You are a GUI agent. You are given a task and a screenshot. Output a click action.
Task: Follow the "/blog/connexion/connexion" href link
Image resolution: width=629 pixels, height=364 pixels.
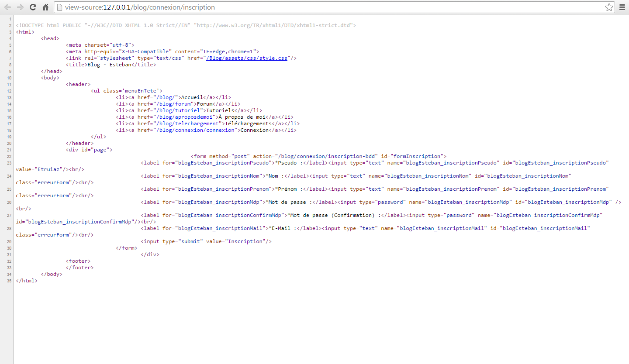[x=195, y=130]
